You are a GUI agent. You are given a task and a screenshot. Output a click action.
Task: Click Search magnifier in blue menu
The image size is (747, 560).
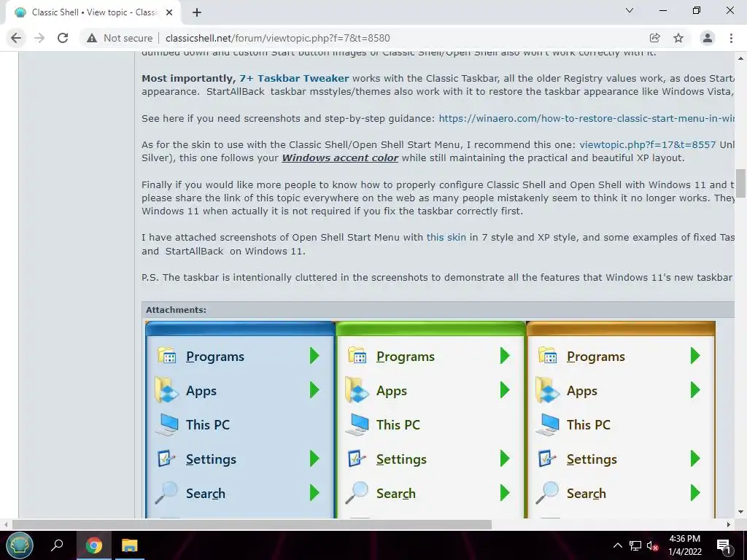pyautogui.click(x=167, y=493)
